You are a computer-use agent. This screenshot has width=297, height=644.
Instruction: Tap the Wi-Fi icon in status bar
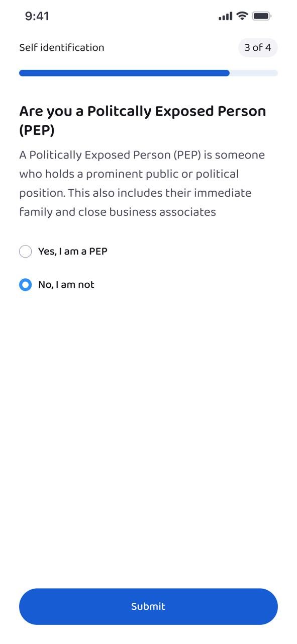[x=242, y=16]
